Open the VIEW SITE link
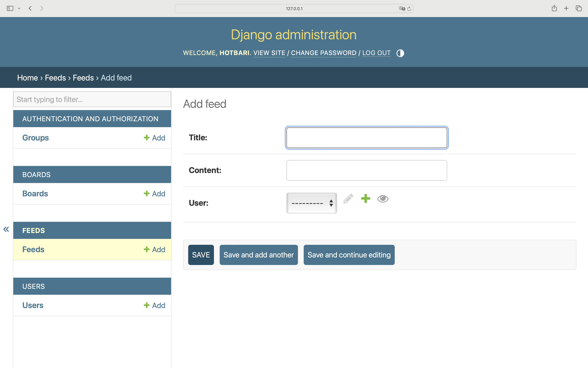The height and width of the screenshot is (368, 588). point(269,53)
